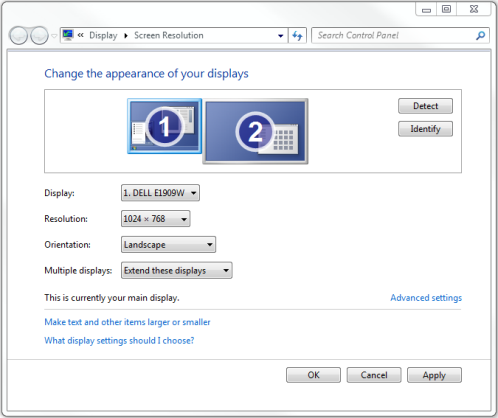
Task: Open the Multiple displays dropdown
Action: [x=177, y=270]
